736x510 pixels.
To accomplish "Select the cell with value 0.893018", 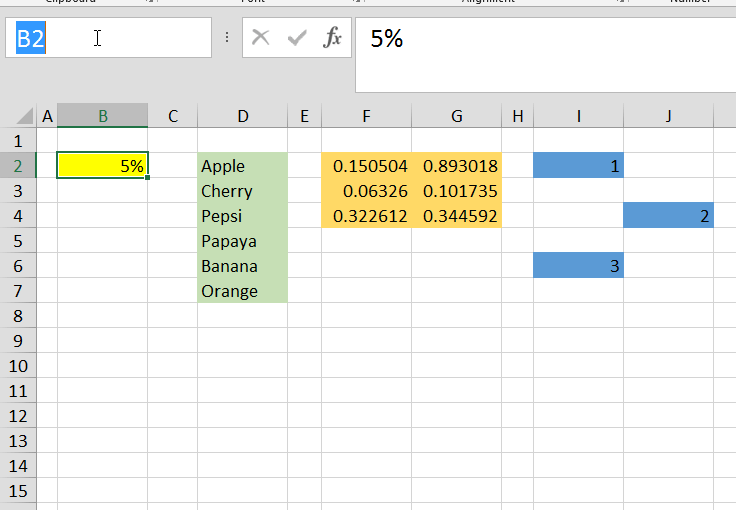I will tap(456, 166).
